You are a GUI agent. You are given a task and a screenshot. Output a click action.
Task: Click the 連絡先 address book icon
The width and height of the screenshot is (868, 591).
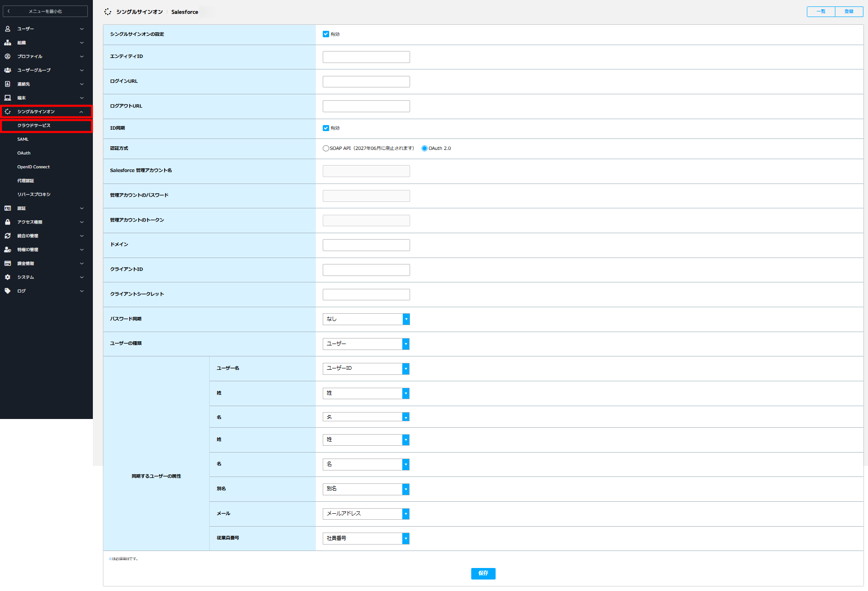(x=8, y=84)
